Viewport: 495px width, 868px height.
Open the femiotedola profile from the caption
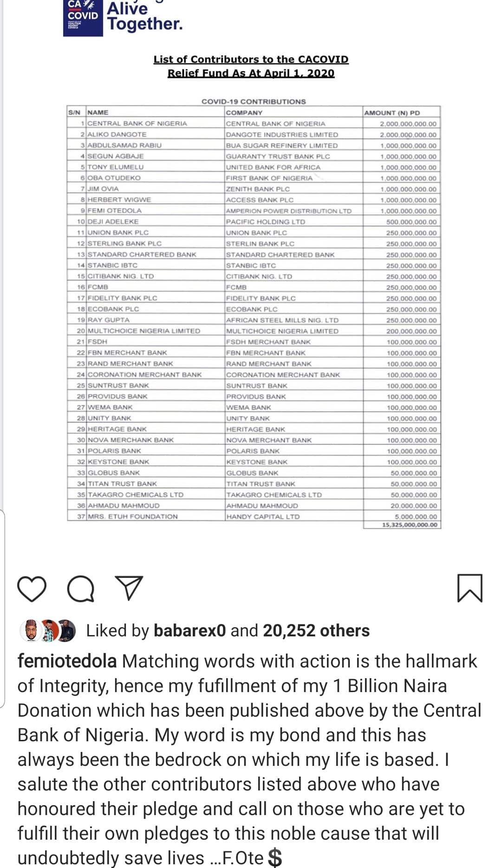67,661
